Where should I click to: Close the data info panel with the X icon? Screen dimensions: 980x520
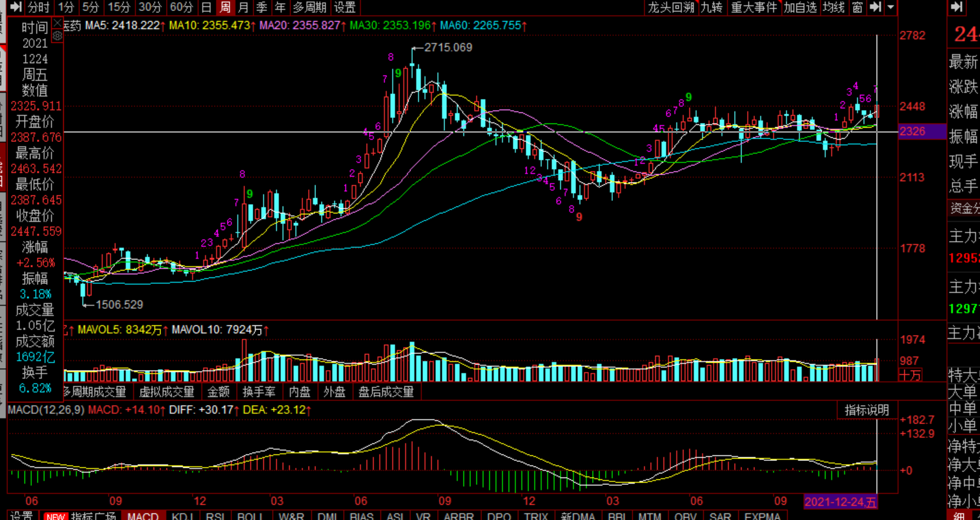[x=57, y=23]
